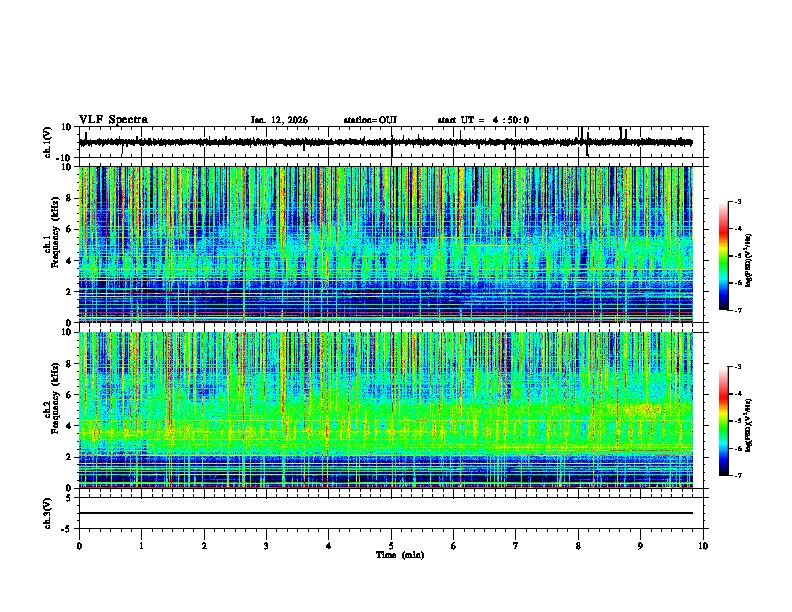792x612 pixels.
Task: Click the "Time (min)" x-axis label
Action: 400,555
